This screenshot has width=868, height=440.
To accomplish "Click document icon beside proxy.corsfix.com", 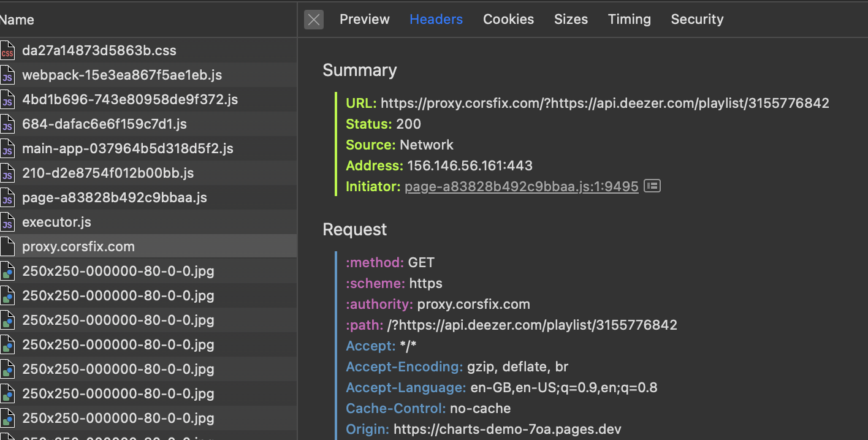I will [x=7, y=247].
